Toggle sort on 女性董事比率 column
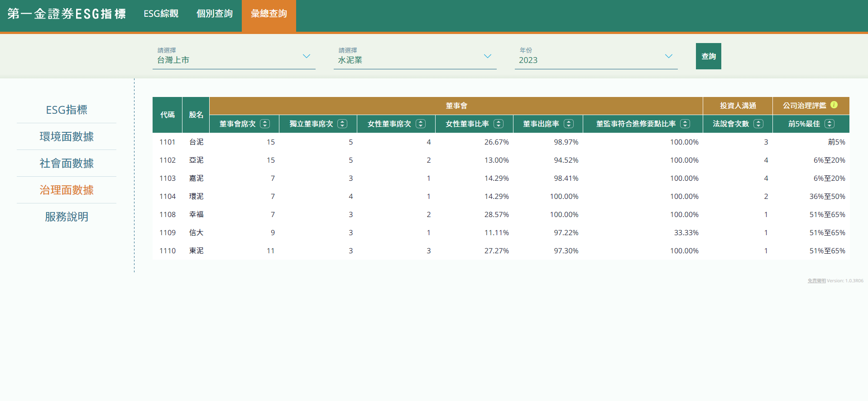868x401 pixels. (499, 124)
